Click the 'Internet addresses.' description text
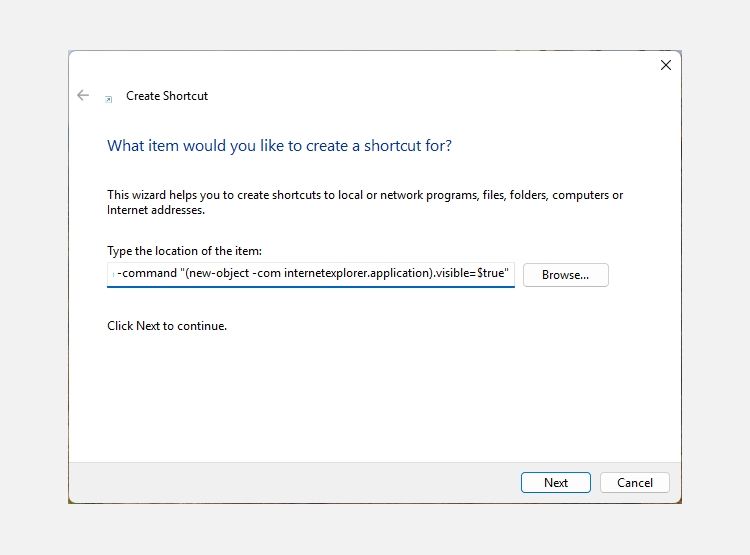 click(x=156, y=210)
